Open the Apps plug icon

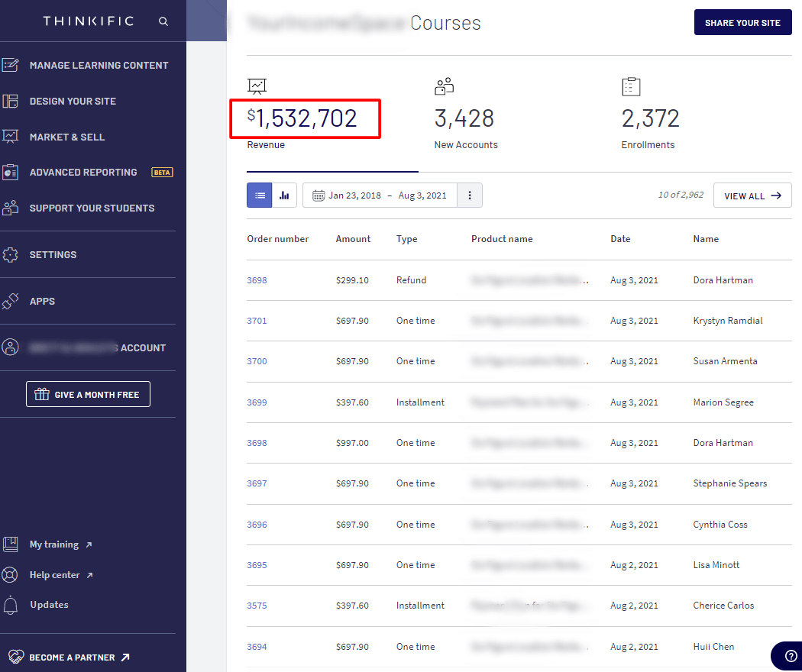[x=11, y=302]
